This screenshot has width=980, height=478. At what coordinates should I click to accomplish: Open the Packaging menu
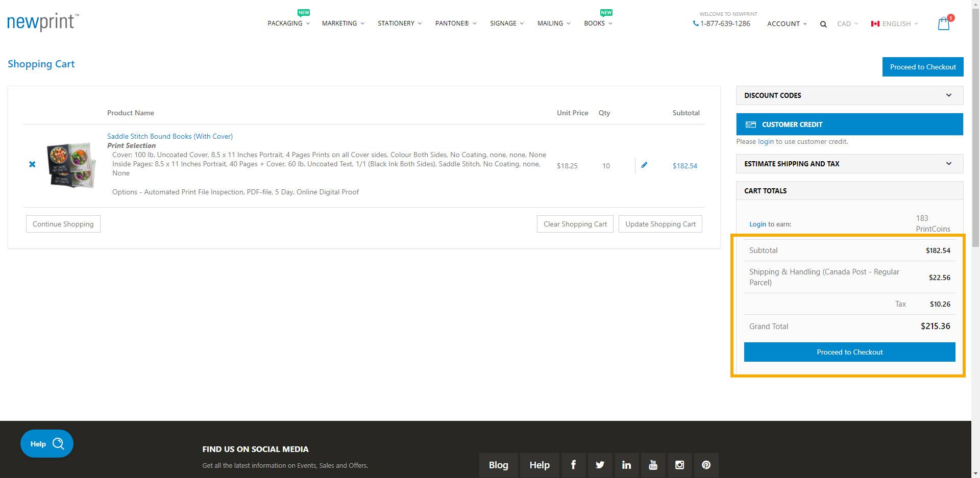285,23
